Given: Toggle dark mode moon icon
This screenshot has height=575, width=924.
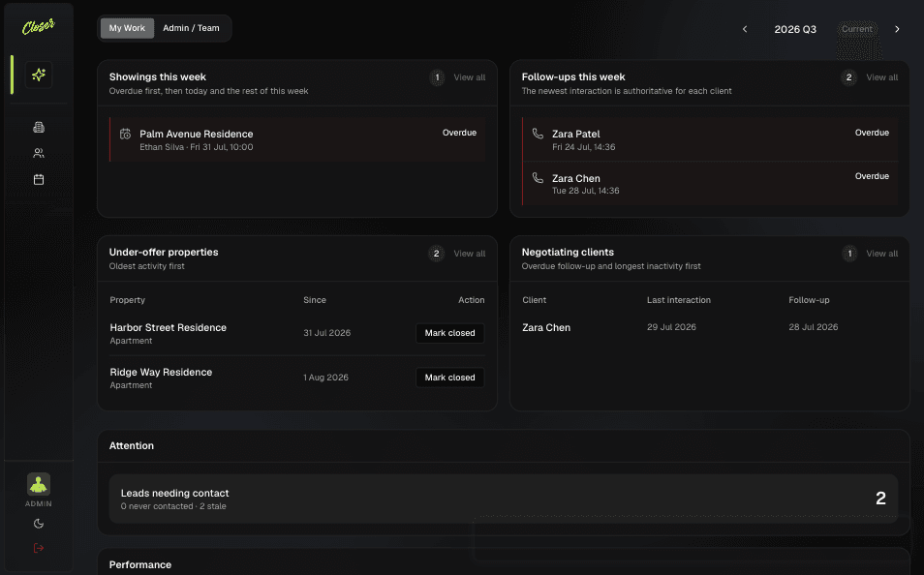Looking at the screenshot, I should [39, 524].
